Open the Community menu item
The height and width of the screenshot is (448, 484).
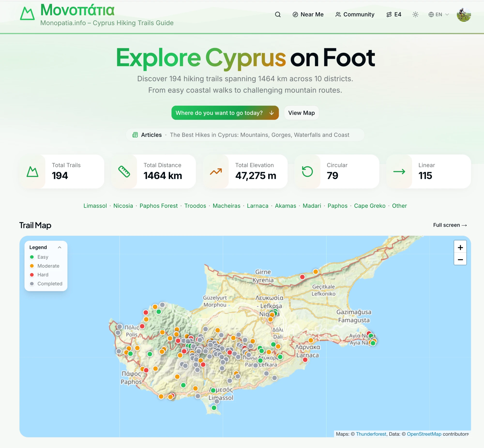click(x=355, y=15)
